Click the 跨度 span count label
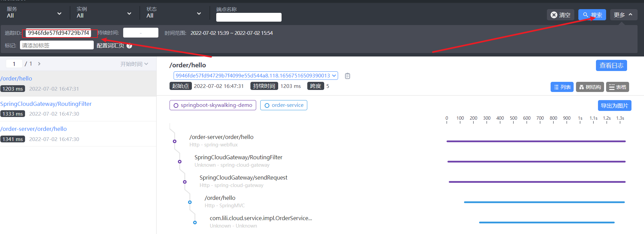The height and width of the screenshot is (234, 644). pyautogui.click(x=315, y=86)
